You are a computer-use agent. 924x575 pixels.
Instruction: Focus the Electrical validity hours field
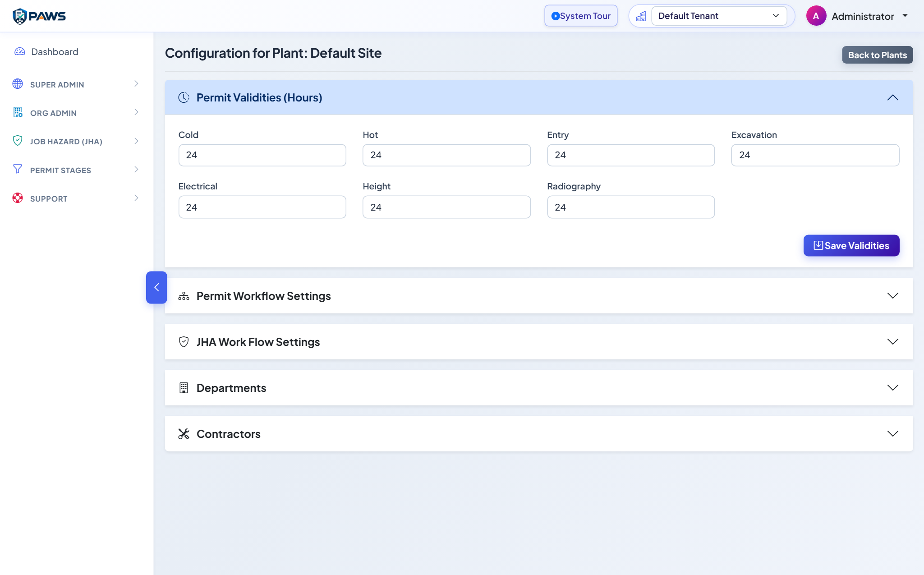262,207
